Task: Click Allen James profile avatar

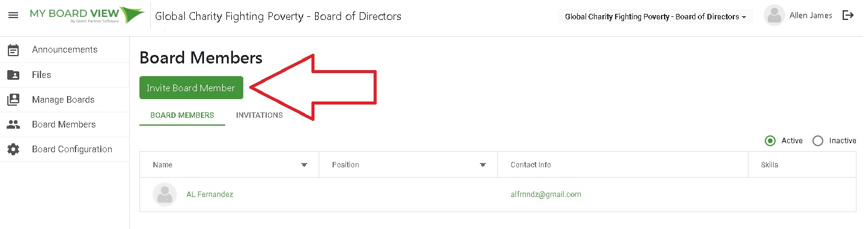Action: pyautogui.click(x=774, y=16)
